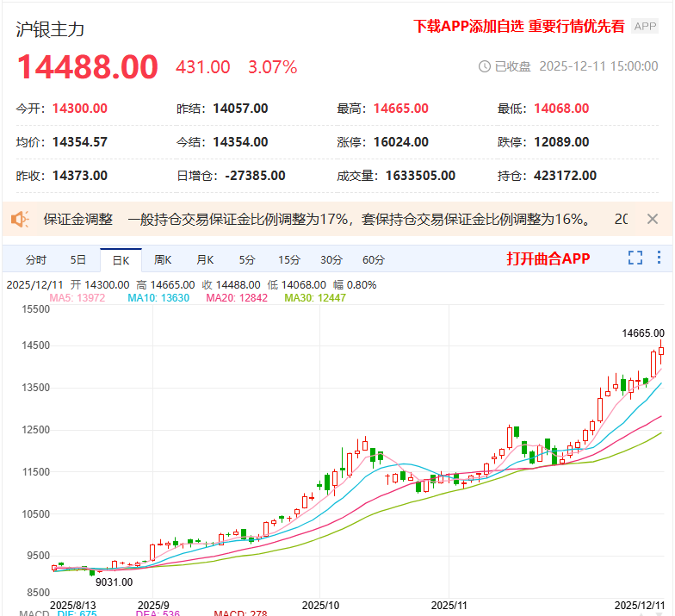675x616 pixels.
Task: Click the orange speaker announcement icon
Action: pos(20,219)
